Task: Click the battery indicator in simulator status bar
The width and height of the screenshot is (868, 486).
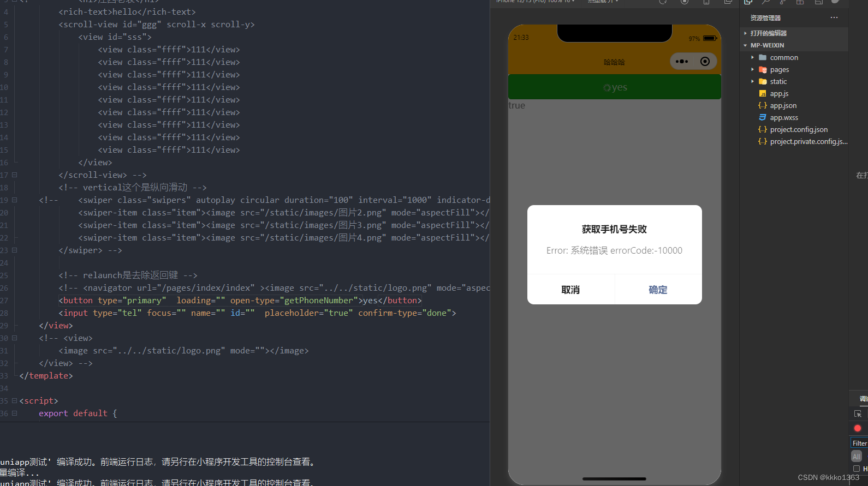Action: coord(710,38)
